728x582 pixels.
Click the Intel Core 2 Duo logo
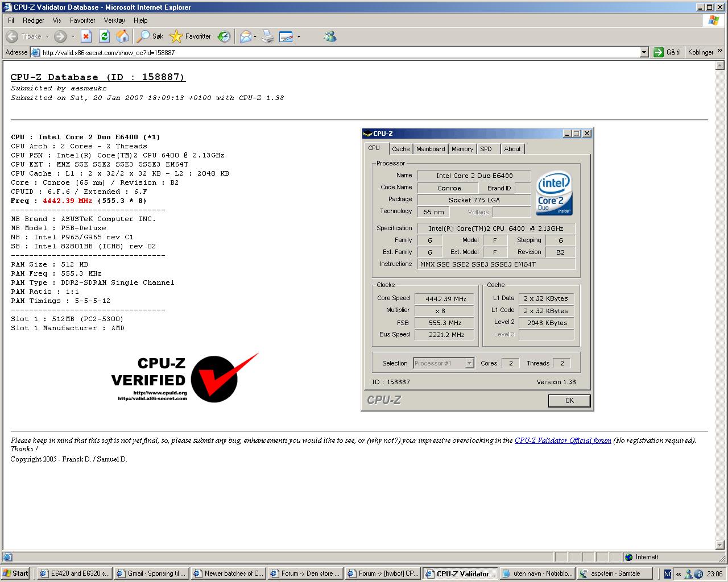point(554,193)
